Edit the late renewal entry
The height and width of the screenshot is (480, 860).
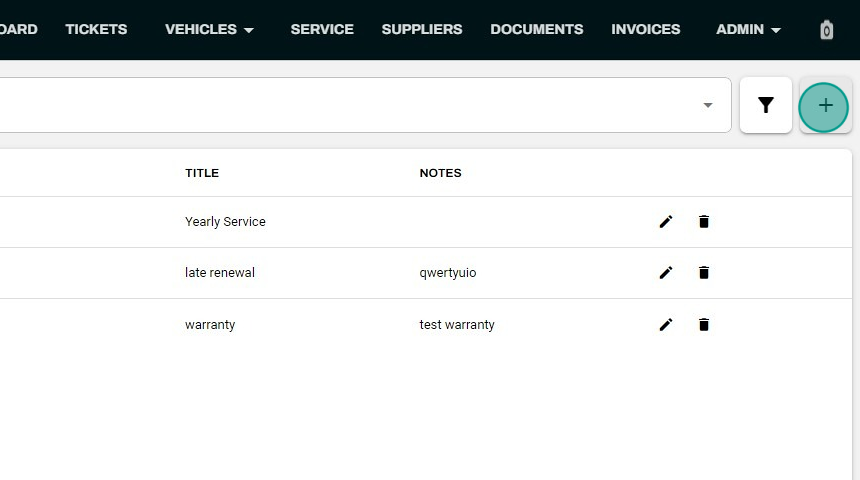click(666, 273)
